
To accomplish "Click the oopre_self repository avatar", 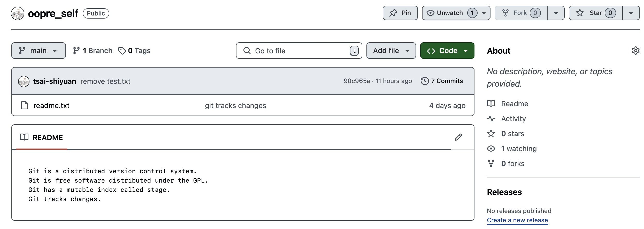I will [x=18, y=13].
